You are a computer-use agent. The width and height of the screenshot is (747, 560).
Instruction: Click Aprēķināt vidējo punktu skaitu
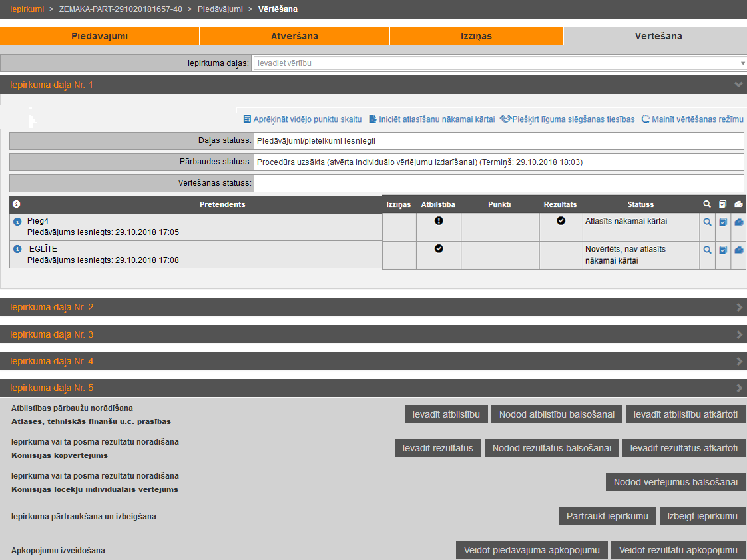coord(302,119)
